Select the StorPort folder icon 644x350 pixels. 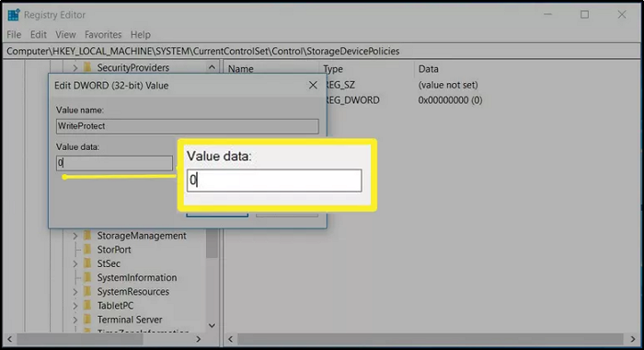pyautogui.click(x=87, y=250)
